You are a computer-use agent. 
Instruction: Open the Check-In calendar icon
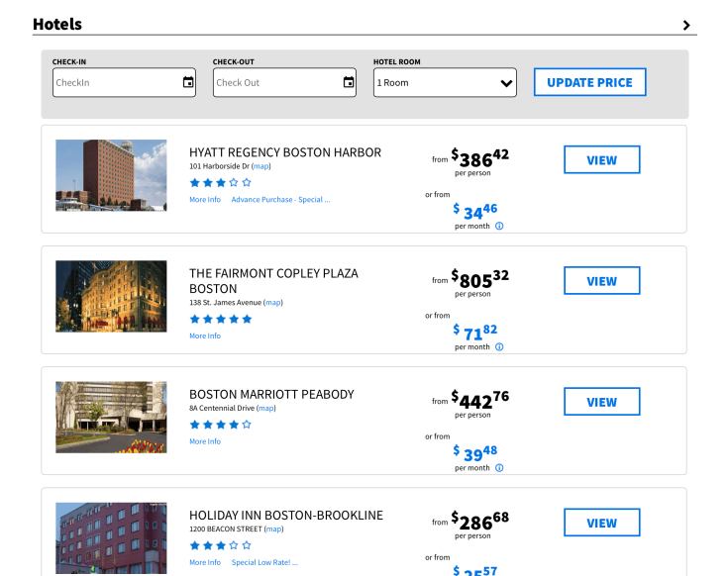[188, 82]
